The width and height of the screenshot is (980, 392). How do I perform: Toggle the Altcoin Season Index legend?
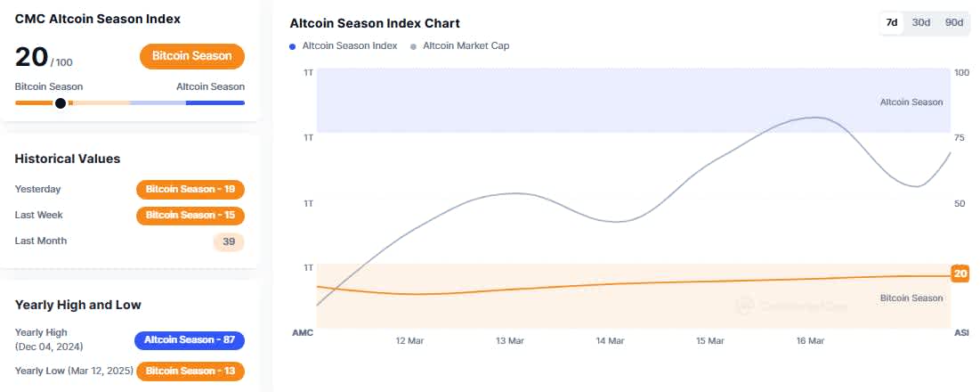[349, 45]
